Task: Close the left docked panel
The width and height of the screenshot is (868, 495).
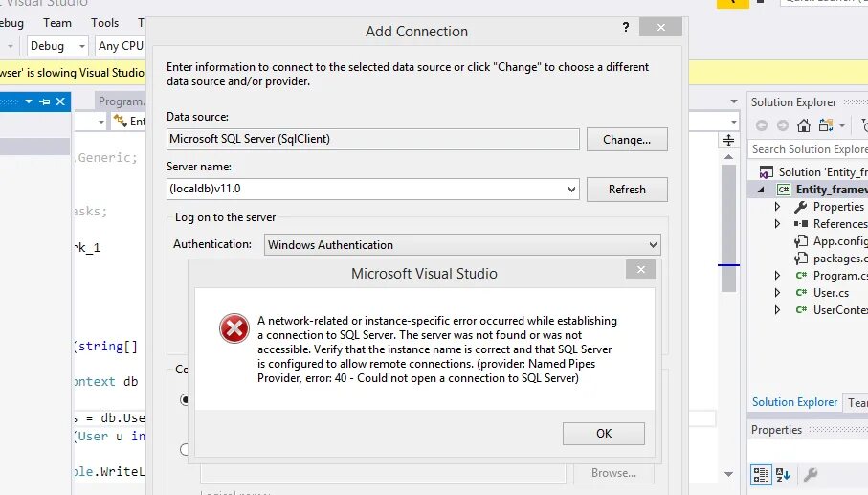Action: click(60, 101)
